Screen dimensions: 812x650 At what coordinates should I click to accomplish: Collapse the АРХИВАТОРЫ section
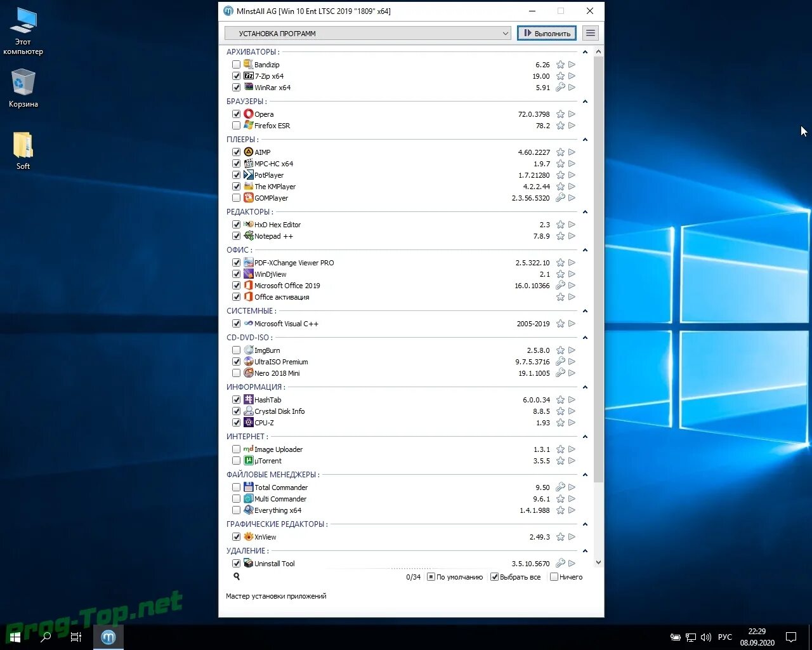pyautogui.click(x=585, y=52)
